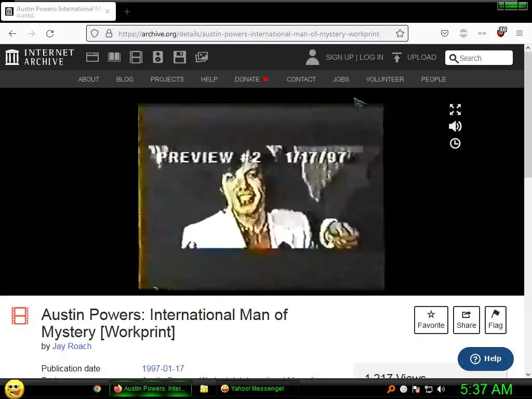Image resolution: width=532 pixels, height=399 pixels.
Task: Open the Software floppy disk icon
Action: [179, 57]
